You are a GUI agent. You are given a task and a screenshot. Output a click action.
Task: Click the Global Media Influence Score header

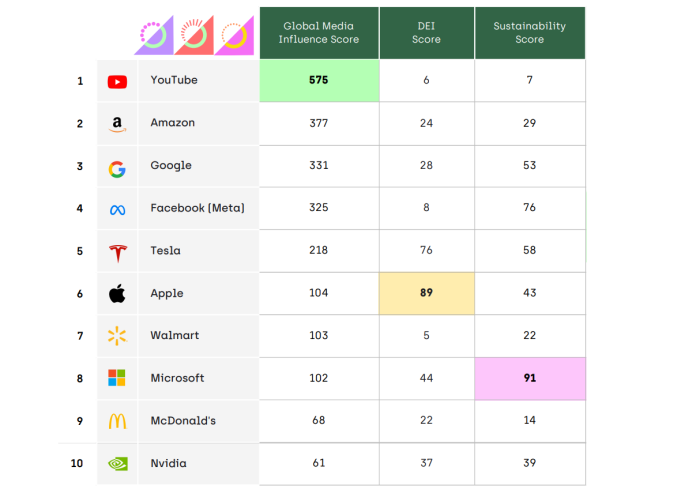pyautogui.click(x=319, y=33)
